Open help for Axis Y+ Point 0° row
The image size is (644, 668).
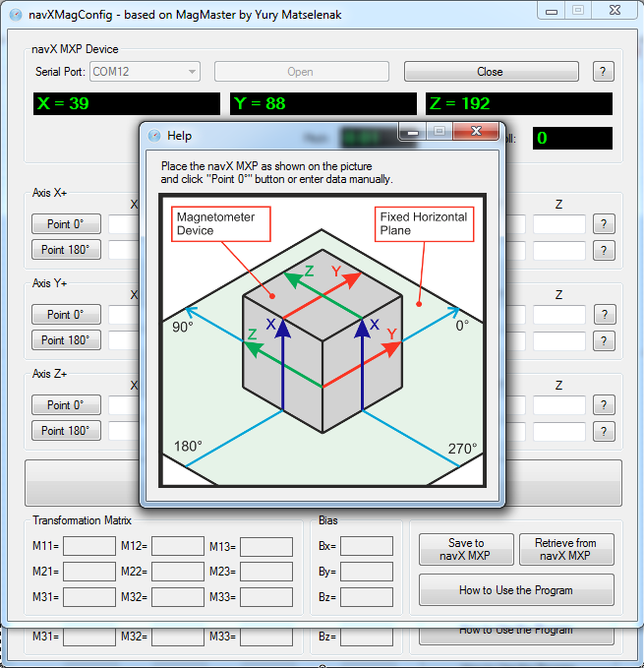pyautogui.click(x=605, y=315)
